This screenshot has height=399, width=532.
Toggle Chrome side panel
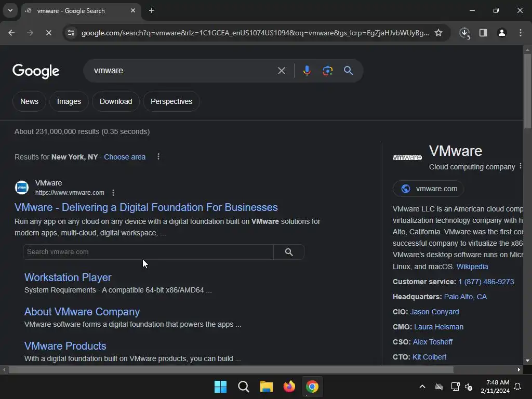click(483, 33)
